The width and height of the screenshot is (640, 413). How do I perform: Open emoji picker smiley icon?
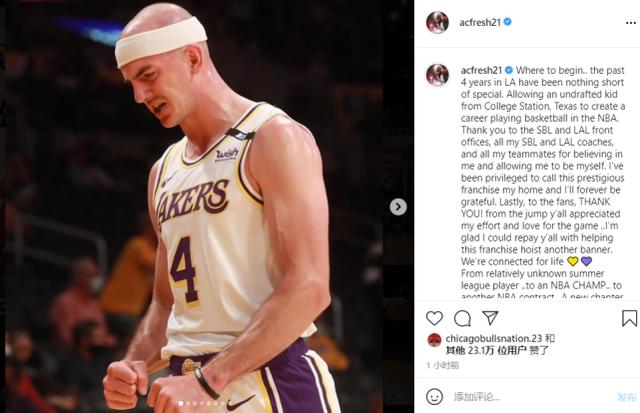(x=434, y=396)
